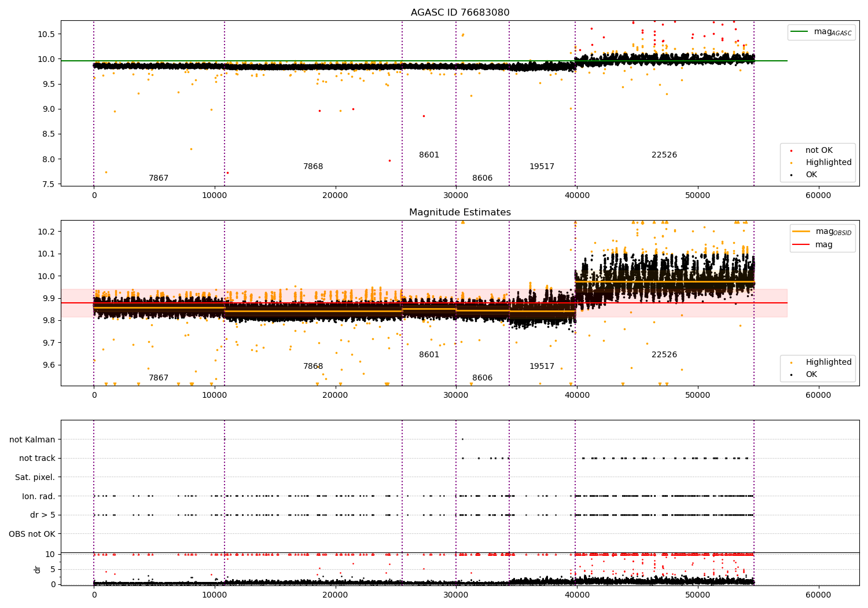
Task: Click the obsid label 22526 in the top plot
Action: point(664,155)
